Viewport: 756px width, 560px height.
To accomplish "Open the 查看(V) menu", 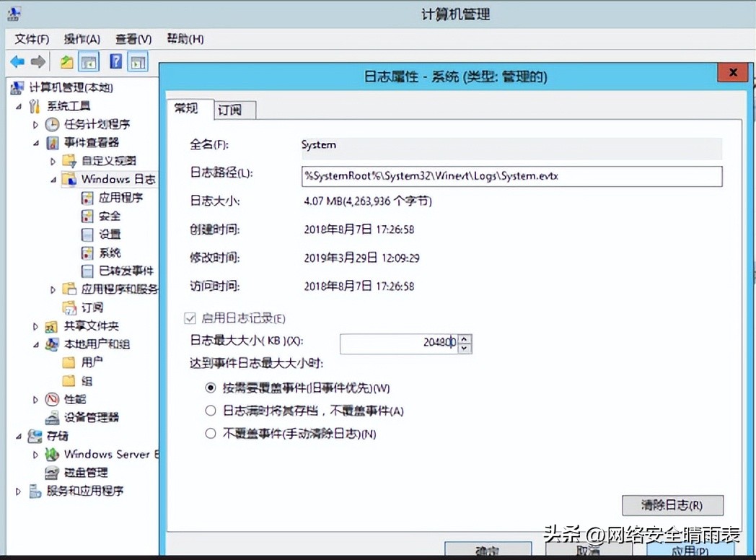I will (x=133, y=39).
